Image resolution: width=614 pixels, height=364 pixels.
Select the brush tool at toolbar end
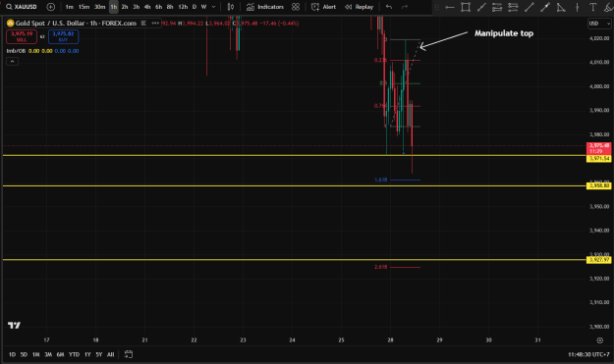click(x=608, y=7)
